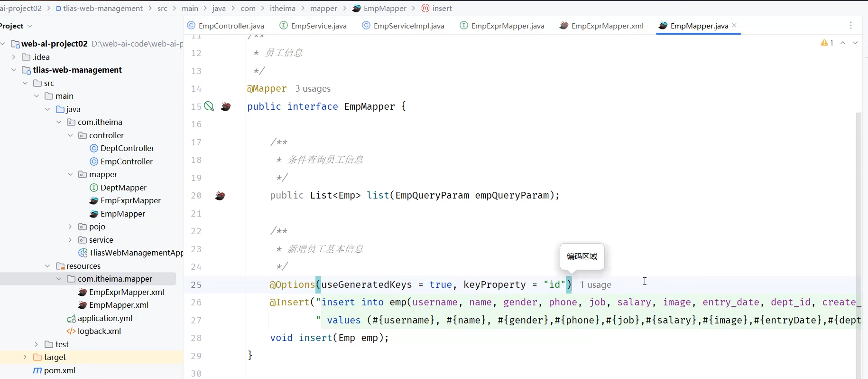Collapse the com.itheima package
Viewport: 868px width, 379px height.
59,122
